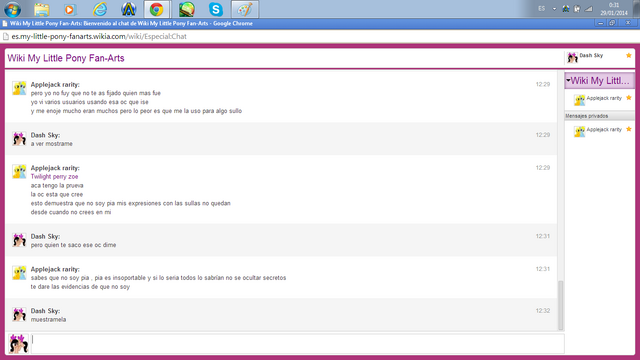640x360 pixels.
Task: Open Applejack rarity name in user list
Action: click(604, 98)
